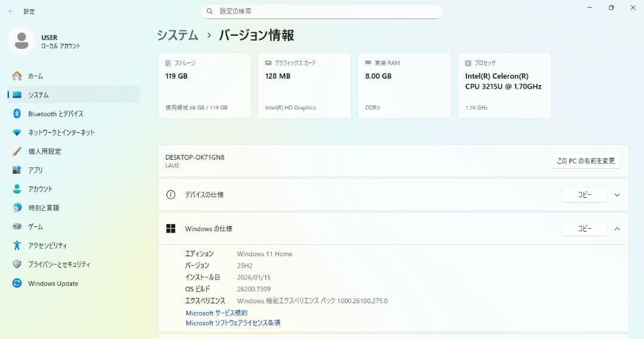Go to 個人用設定 in sidebar
Image resolution: width=644 pixels, height=339 pixels.
[73, 151]
